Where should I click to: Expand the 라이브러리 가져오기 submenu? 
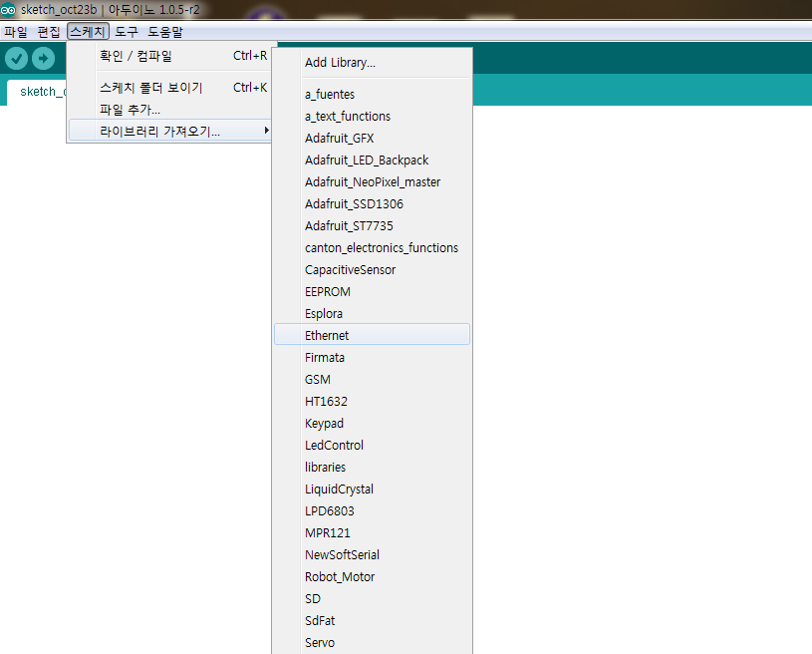point(169,132)
